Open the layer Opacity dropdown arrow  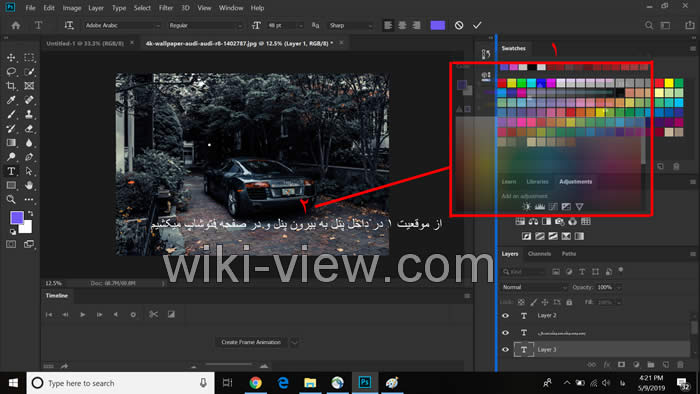coord(619,287)
